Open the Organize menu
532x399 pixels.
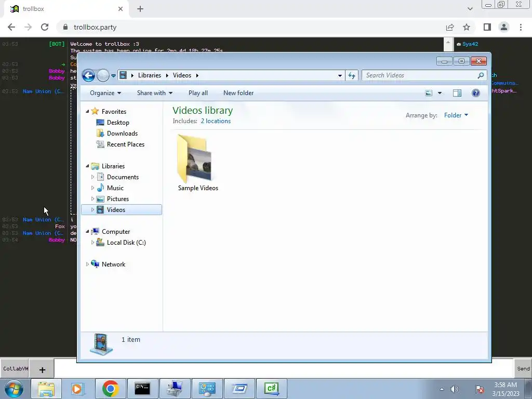[105, 93]
